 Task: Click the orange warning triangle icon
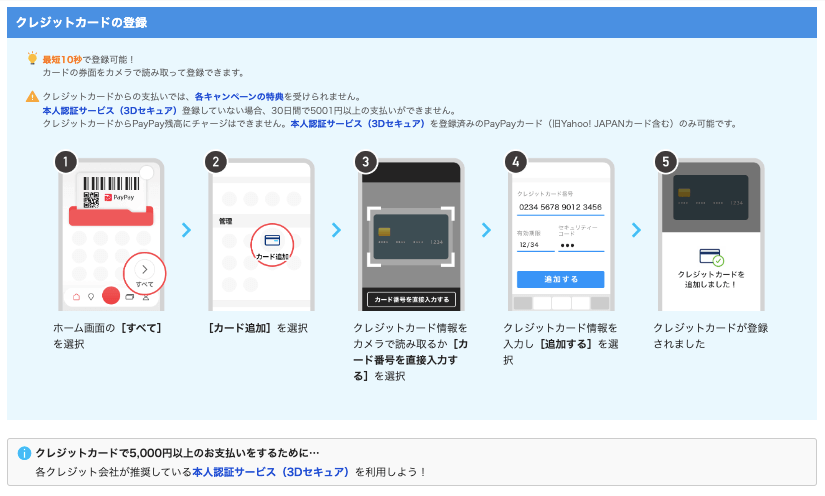click(32, 97)
